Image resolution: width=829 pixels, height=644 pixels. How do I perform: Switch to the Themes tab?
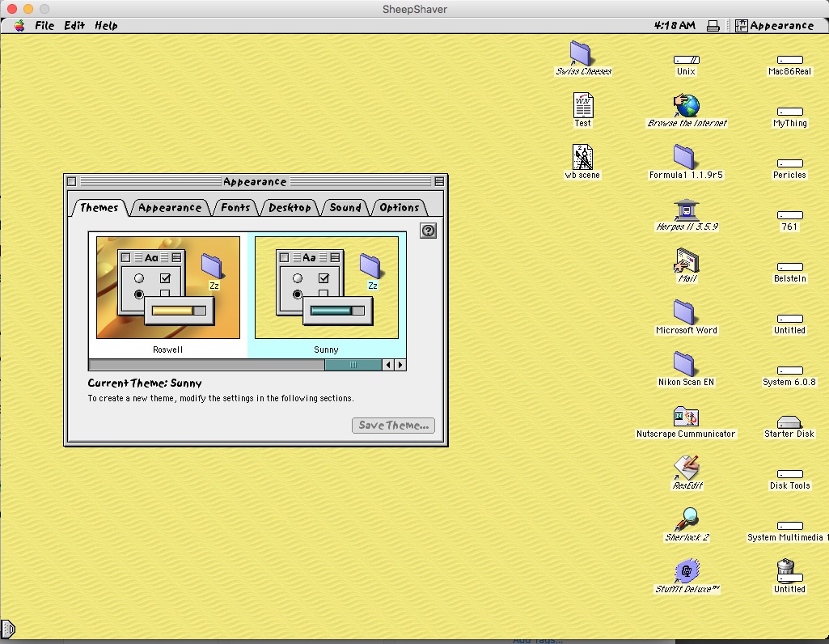[99, 208]
